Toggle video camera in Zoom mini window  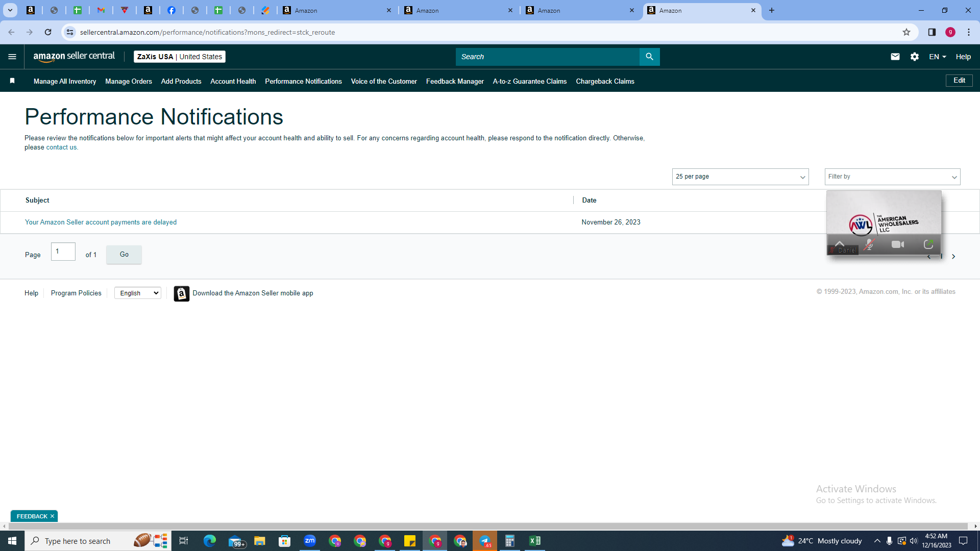[898, 245]
